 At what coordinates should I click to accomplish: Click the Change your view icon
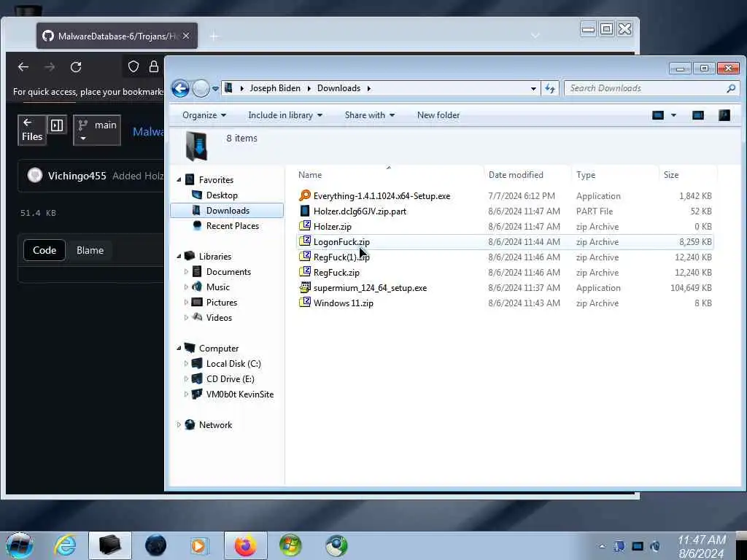[658, 115]
